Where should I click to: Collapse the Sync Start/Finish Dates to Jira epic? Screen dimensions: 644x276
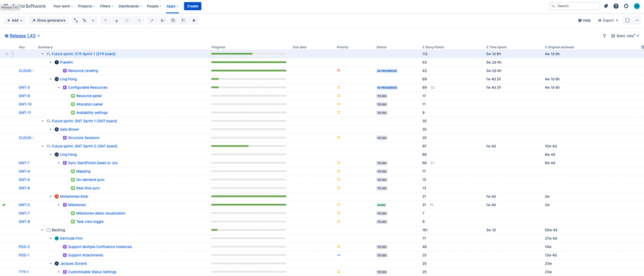59,163
